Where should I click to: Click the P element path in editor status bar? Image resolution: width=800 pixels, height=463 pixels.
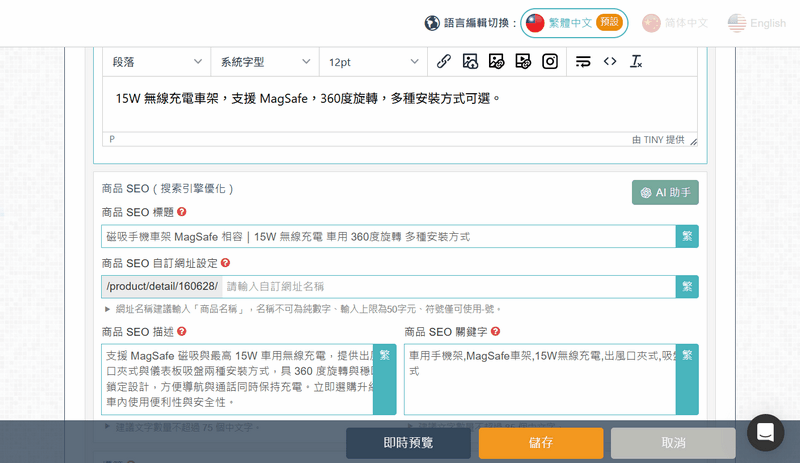click(x=112, y=139)
